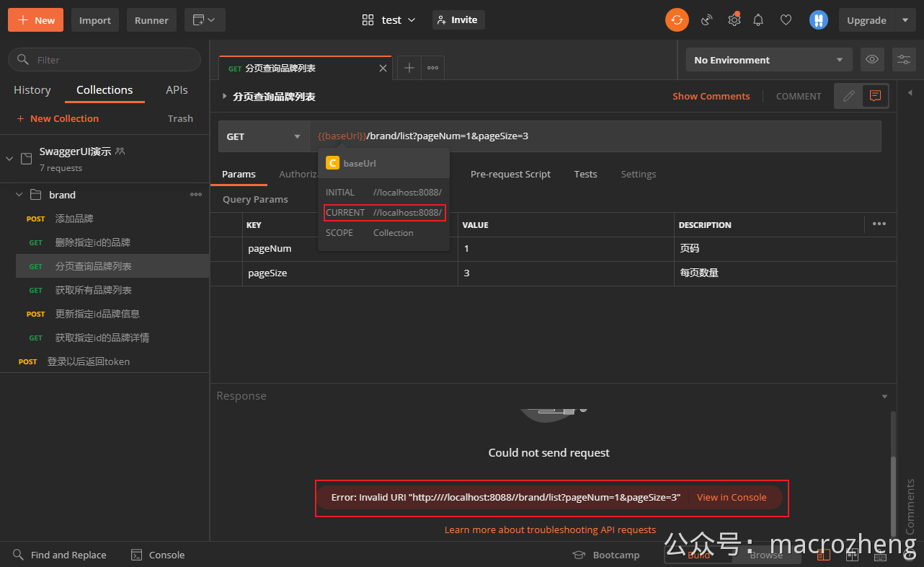Open the user avatar menu
924x567 pixels.
coord(818,20)
